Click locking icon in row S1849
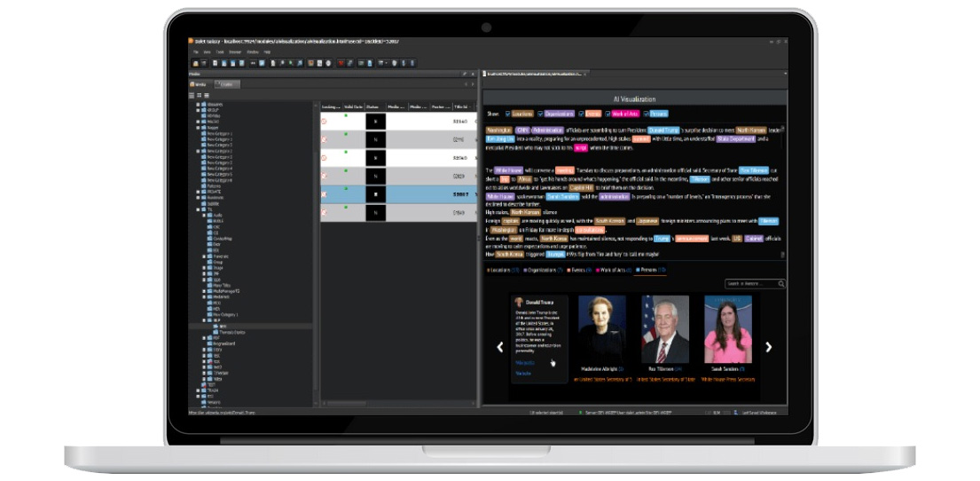 324,213
